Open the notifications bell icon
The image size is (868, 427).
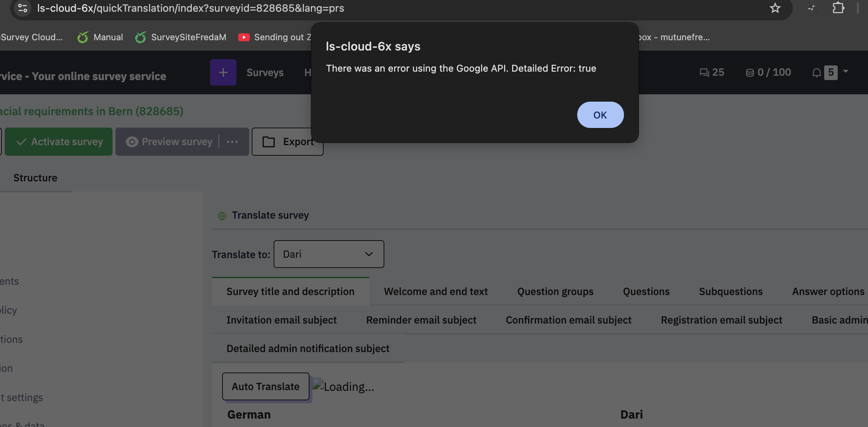pyautogui.click(x=816, y=73)
